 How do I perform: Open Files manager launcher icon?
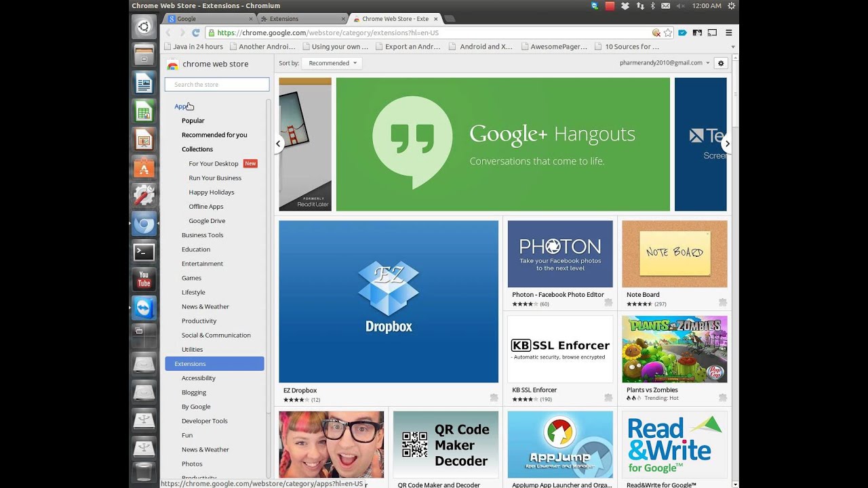144,56
